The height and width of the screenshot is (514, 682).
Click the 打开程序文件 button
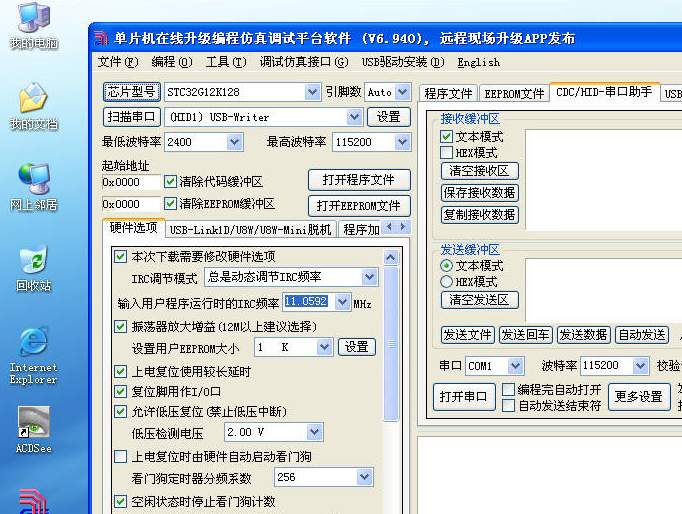pyautogui.click(x=359, y=180)
